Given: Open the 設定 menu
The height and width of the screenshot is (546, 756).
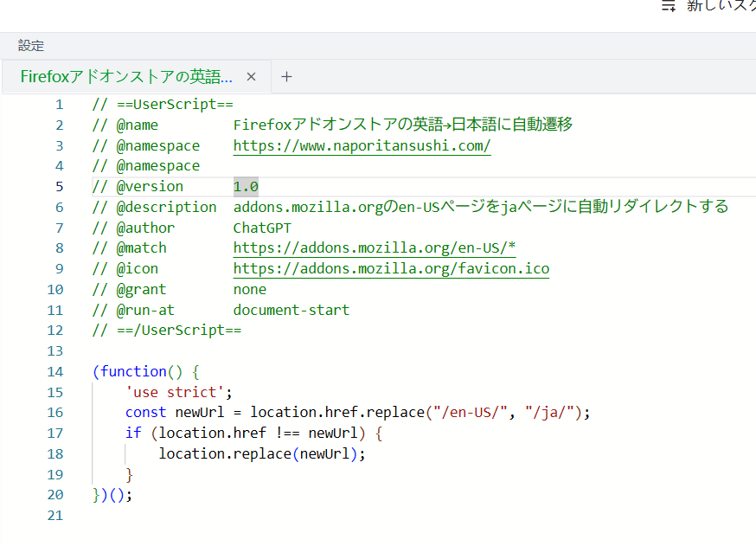Looking at the screenshot, I should click(x=31, y=46).
